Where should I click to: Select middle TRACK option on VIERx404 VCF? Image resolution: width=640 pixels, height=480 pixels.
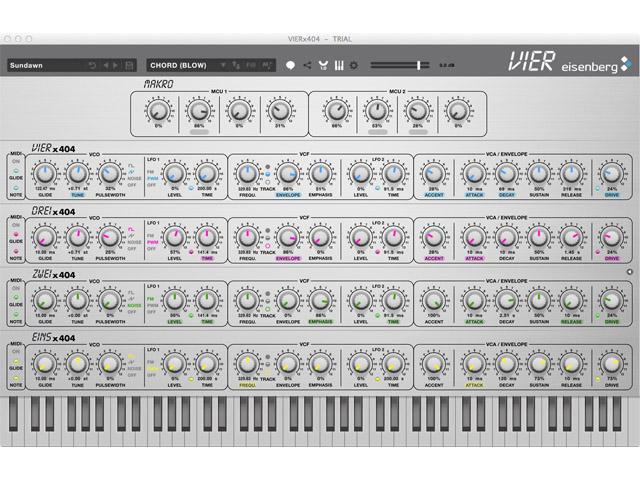(267, 174)
